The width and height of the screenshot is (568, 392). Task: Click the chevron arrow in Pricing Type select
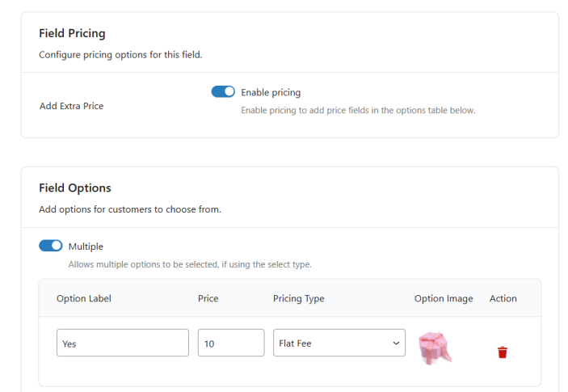click(396, 343)
